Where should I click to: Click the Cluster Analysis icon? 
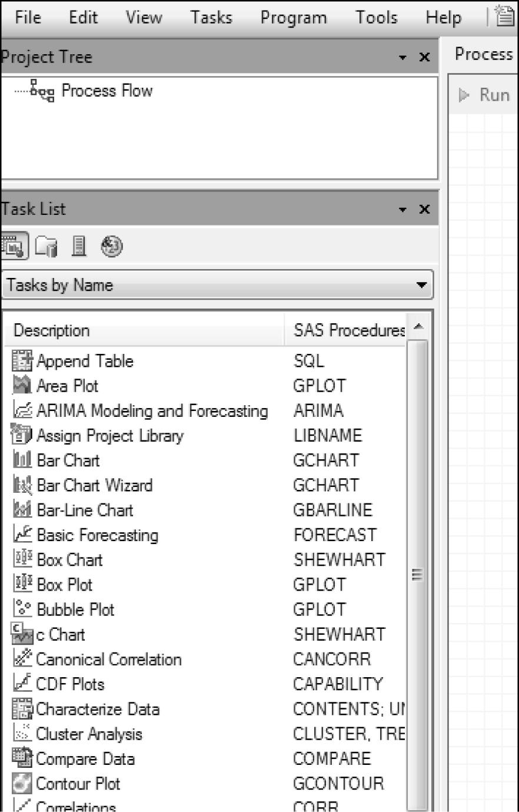[x=22, y=734]
